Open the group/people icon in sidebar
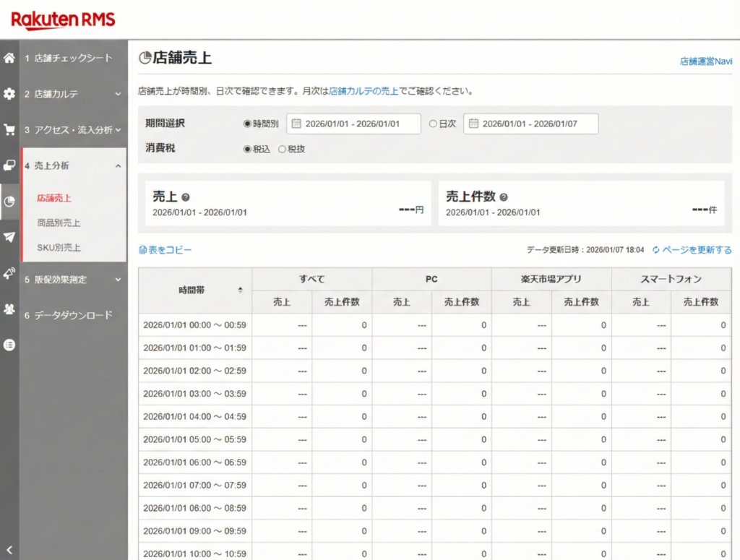 click(9, 309)
